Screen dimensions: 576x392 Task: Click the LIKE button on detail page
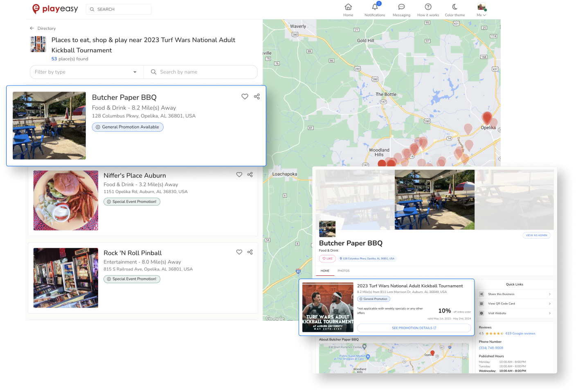click(x=327, y=259)
